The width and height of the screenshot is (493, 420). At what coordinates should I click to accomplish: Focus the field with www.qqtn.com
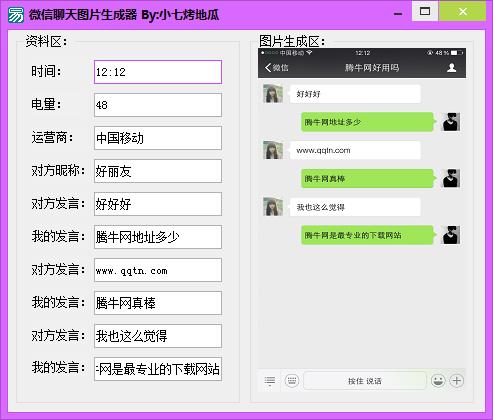click(x=158, y=270)
